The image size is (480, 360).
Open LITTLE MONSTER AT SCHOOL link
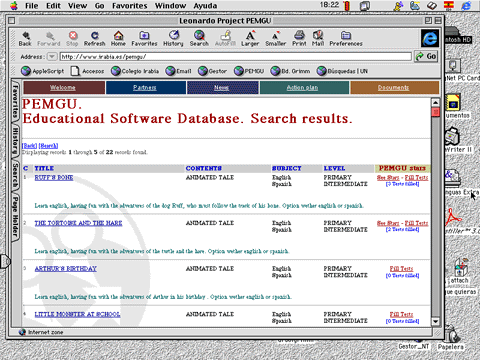pos(77,314)
